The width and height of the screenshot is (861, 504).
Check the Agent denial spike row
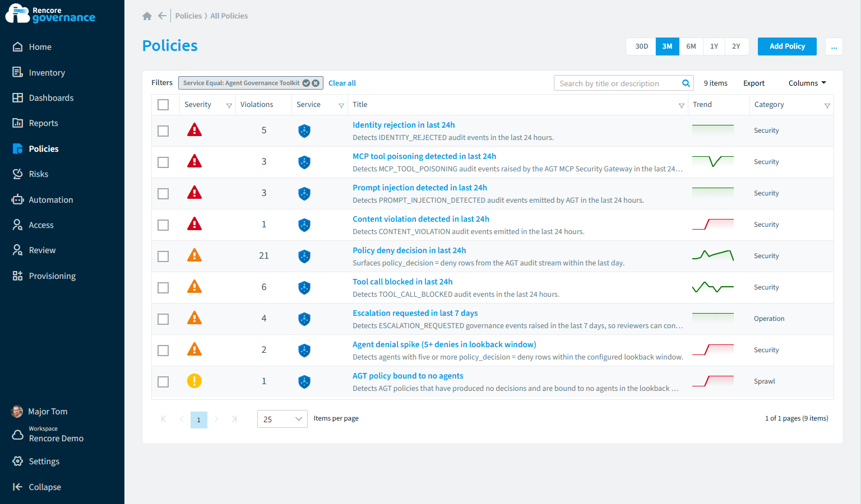tap(163, 351)
